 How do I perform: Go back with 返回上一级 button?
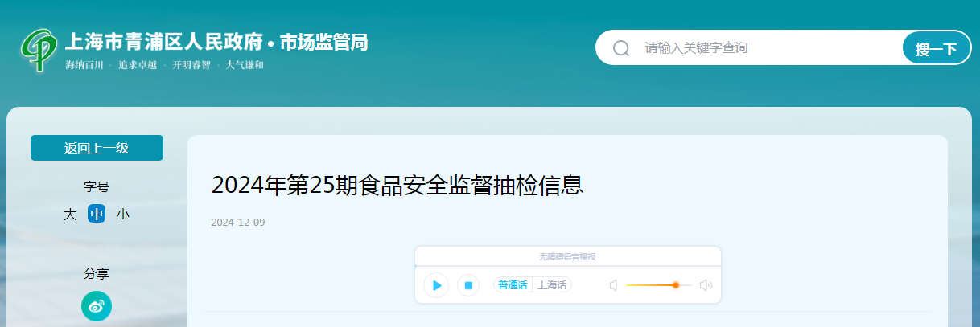click(x=97, y=148)
